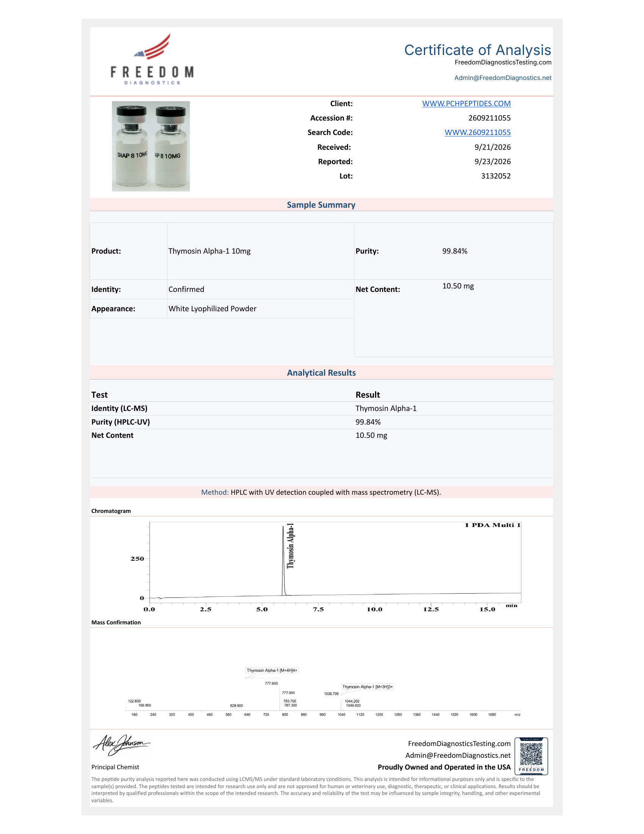This screenshot has width=644, height=834.
Task: Select the received date 9/21/2026
Action: pyautogui.click(x=492, y=147)
